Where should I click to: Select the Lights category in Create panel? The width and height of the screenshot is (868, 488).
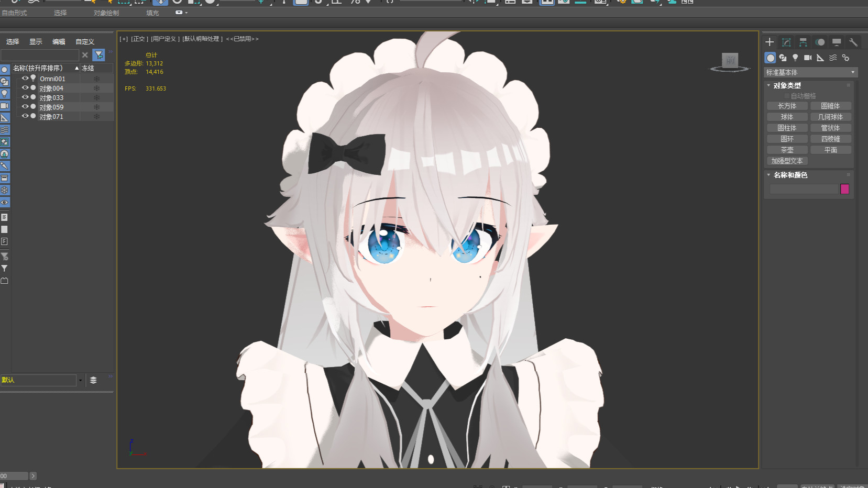tap(795, 58)
